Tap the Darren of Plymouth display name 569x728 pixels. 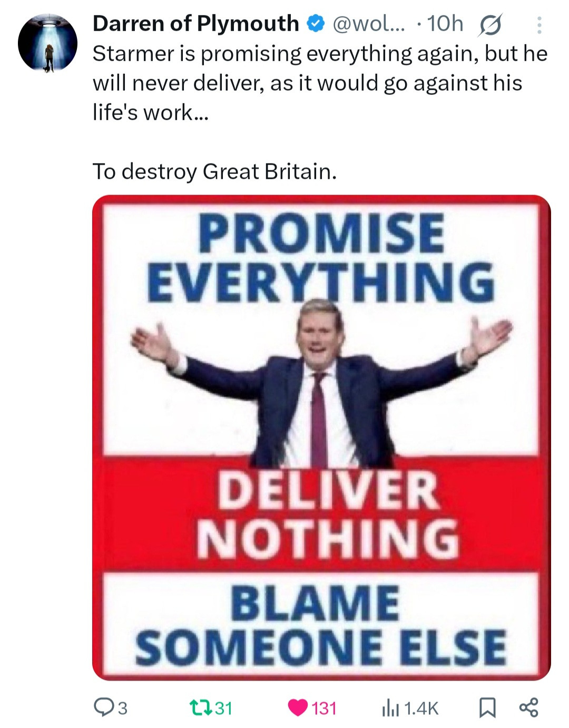195,24
